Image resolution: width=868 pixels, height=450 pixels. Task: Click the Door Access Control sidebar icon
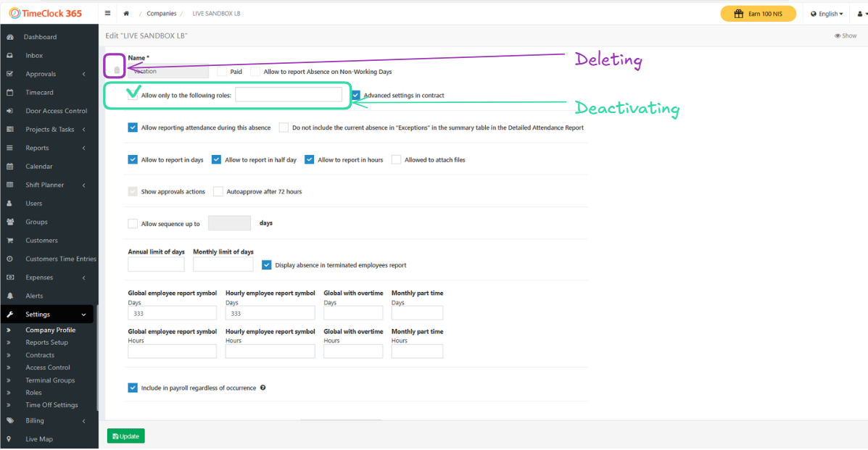(10, 111)
